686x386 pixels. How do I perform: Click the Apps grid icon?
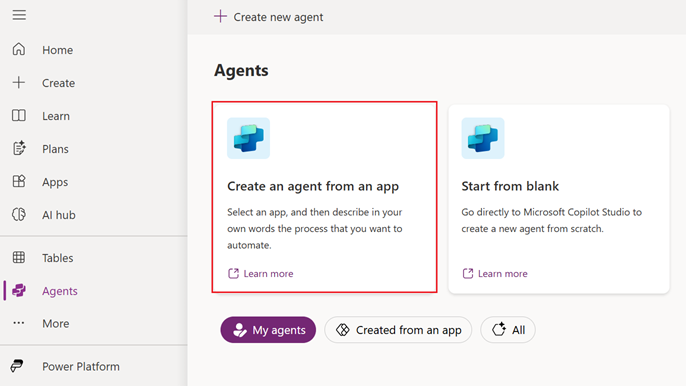click(19, 181)
